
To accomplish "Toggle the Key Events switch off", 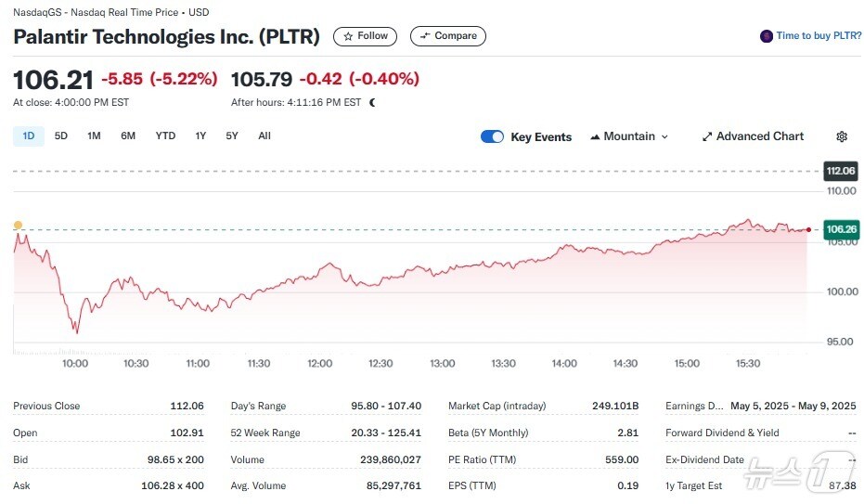I will point(492,136).
